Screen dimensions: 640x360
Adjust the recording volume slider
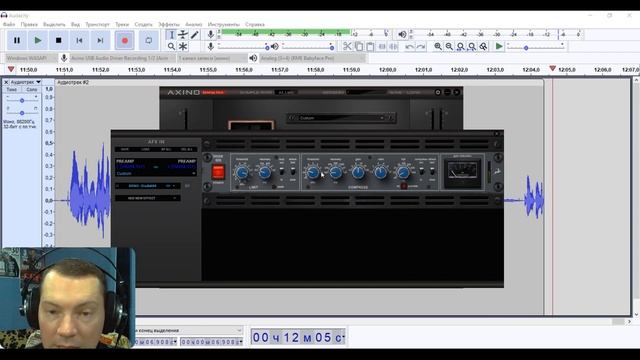[x=243, y=47]
